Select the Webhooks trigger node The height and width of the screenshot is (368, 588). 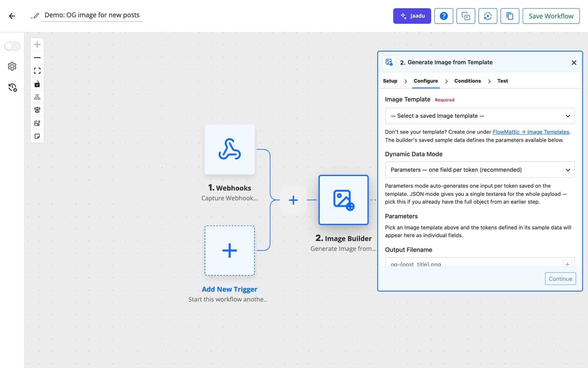tap(230, 149)
